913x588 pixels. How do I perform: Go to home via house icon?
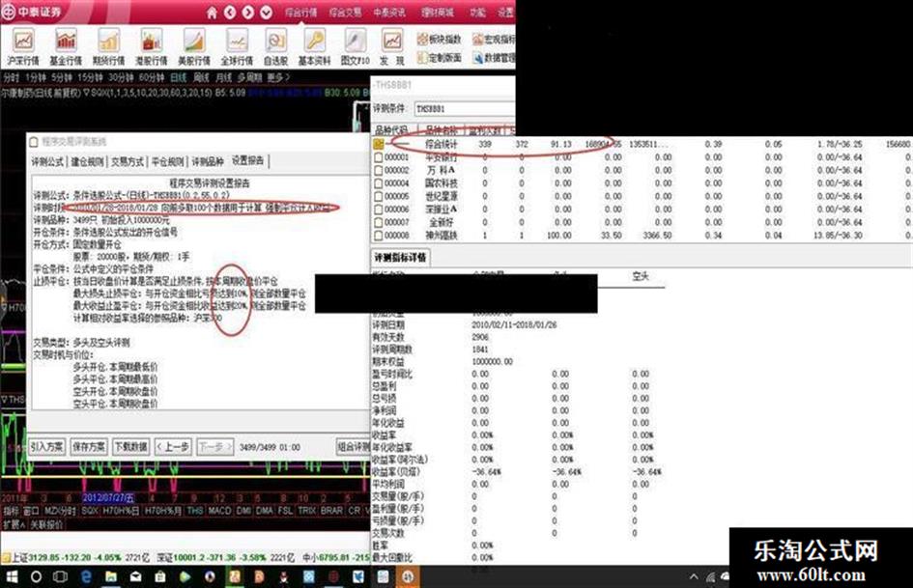point(212,13)
